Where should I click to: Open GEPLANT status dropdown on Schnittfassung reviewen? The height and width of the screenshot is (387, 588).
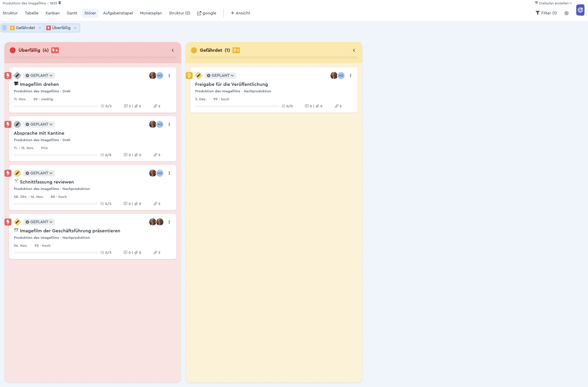click(x=39, y=173)
